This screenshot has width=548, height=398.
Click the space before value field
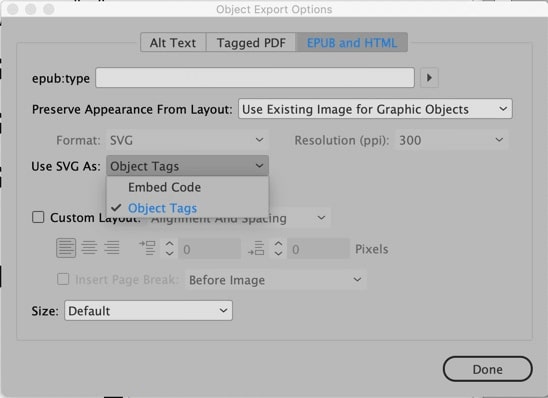coord(210,249)
